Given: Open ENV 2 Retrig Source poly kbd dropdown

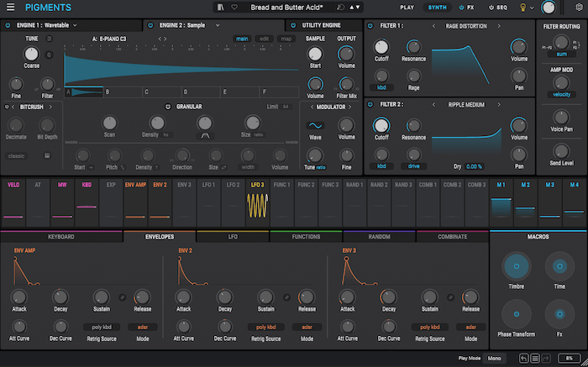Looking at the screenshot, I should point(267,327).
